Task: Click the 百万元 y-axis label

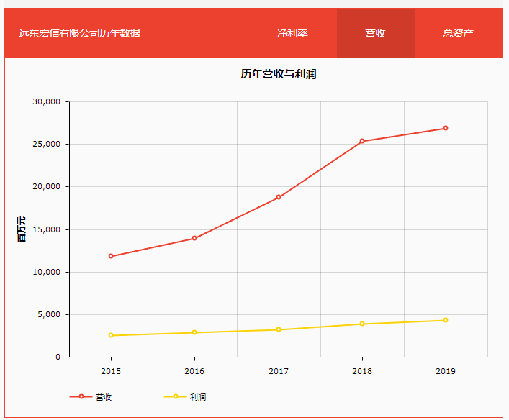Action: [22, 229]
